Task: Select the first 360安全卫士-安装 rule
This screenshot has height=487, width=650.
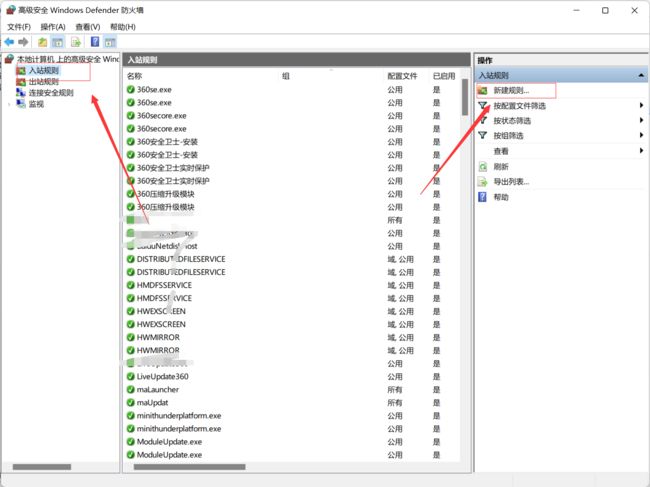Action: (x=167, y=142)
